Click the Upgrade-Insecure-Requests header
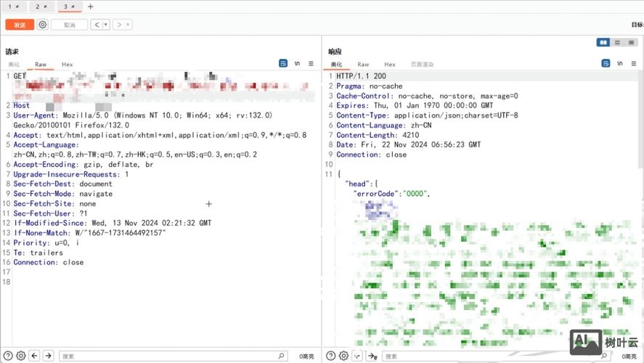 click(x=71, y=174)
